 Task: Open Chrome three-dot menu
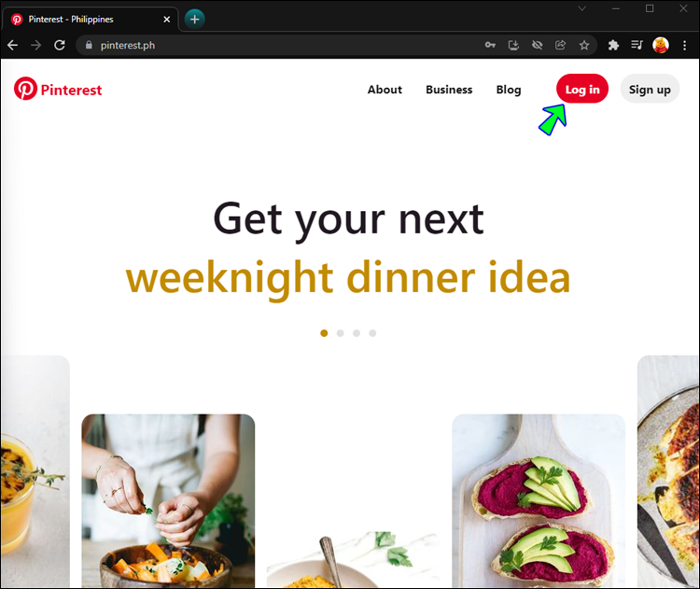[684, 45]
